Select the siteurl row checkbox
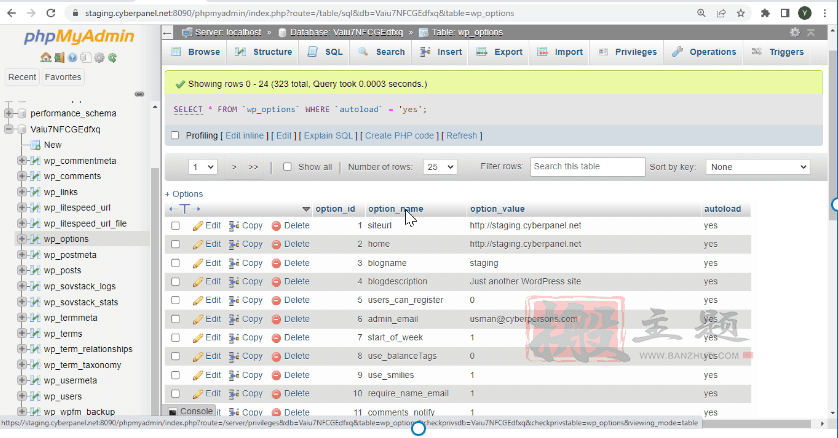 pos(175,226)
